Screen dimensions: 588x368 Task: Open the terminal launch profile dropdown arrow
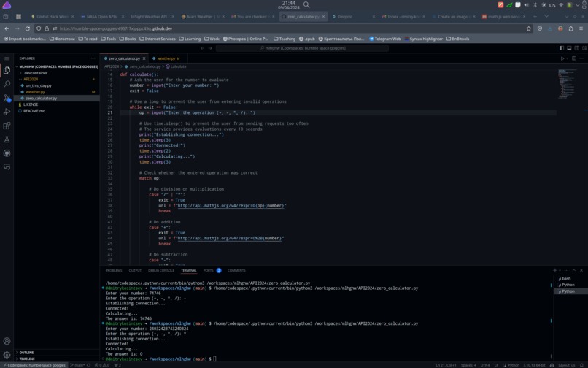(x=560, y=270)
